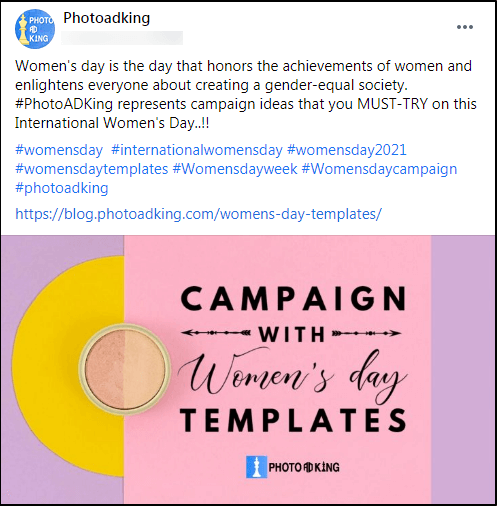
Task: Click the CAMPAIGN heading in the image
Action: coord(293,298)
